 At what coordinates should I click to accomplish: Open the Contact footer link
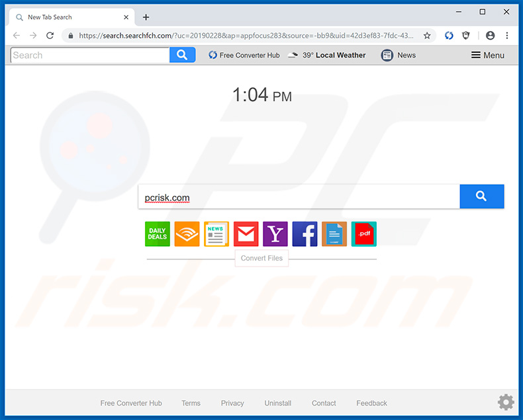click(324, 403)
